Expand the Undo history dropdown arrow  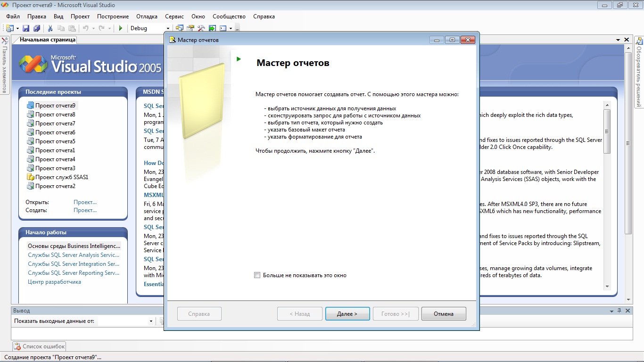pyautogui.click(x=93, y=28)
